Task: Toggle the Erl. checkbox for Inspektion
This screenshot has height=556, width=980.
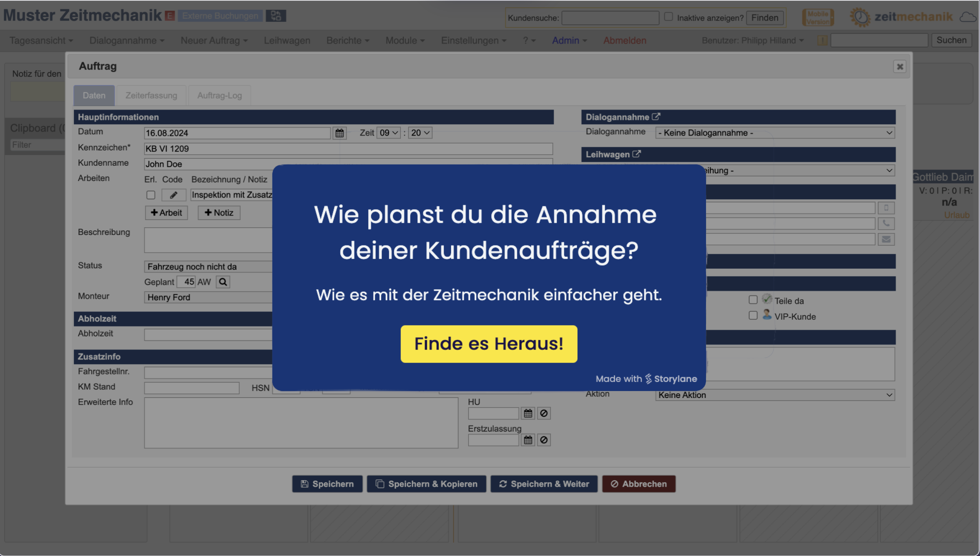Action: (x=151, y=195)
